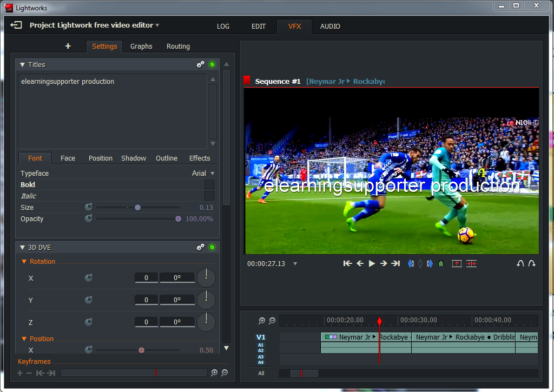The image size is (554, 392).
Task: Click the Opacity slider handle
Action: click(178, 219)
